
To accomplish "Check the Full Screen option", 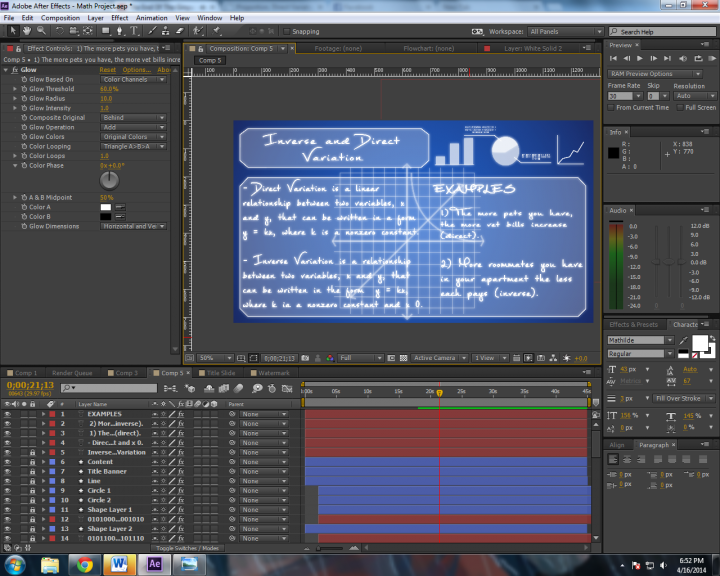I will [680, 107].
